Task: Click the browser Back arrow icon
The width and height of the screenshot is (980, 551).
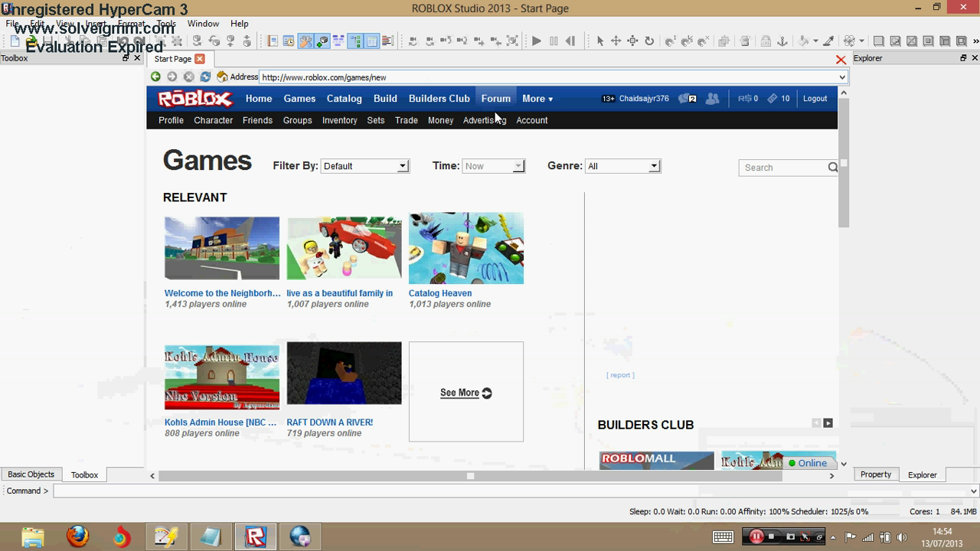Action: coord(155,77)
